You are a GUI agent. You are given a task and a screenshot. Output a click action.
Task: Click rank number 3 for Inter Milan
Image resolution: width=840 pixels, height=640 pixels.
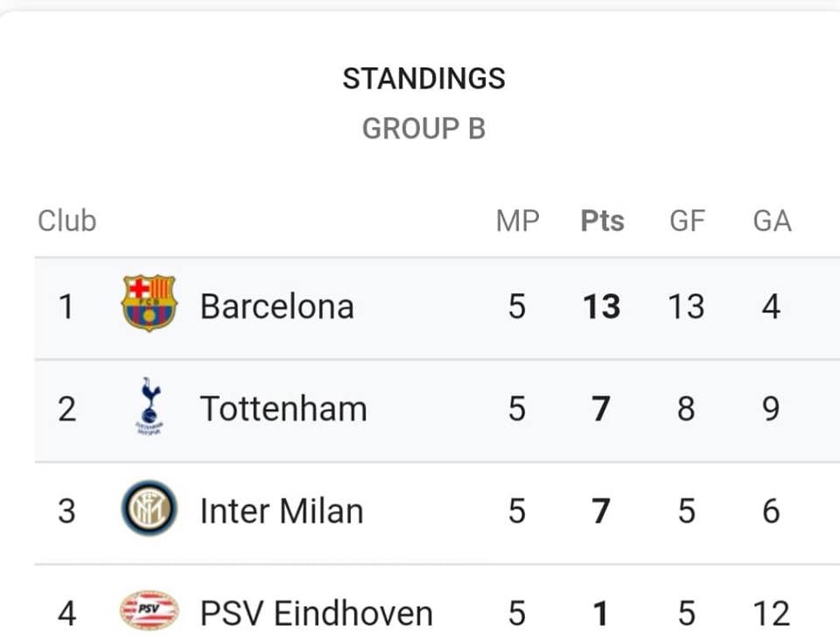click(x=66, y=510)
